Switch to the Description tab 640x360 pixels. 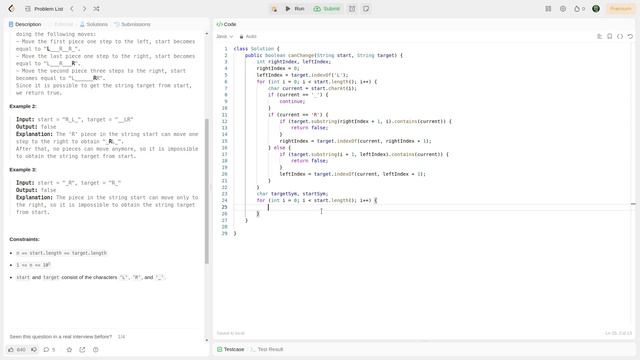(x=25, y=24)
